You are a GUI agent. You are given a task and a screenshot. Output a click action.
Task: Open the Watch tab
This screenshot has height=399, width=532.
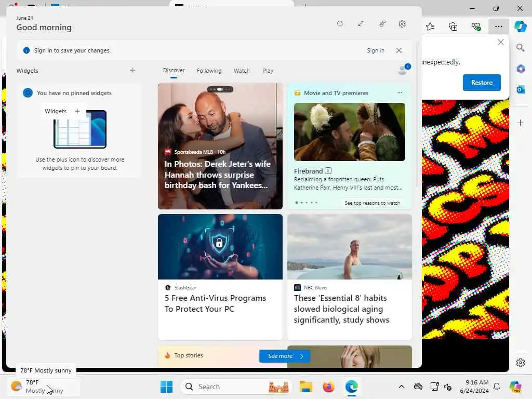pos(242,71)
